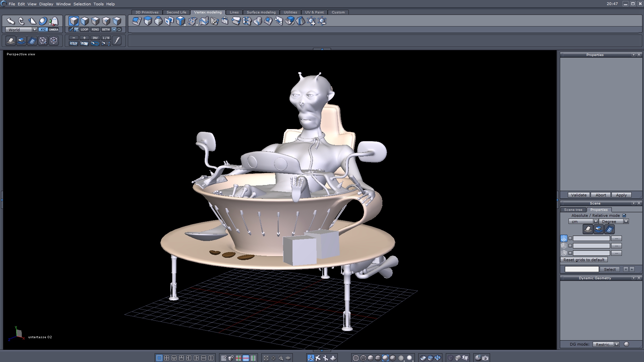
Task: Activate the Loop selection button
Action: pyautogui.click(x=84, y=29)
